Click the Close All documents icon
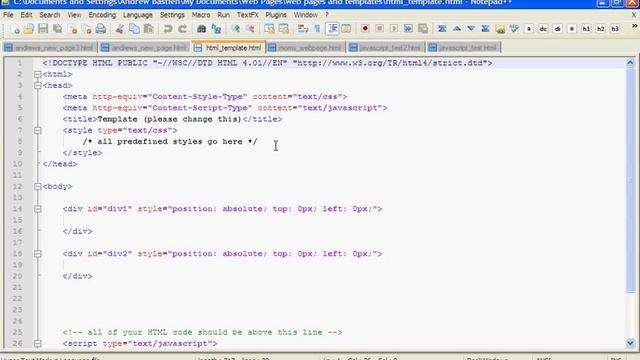The height and width of the screenshot is (360, 640). [x=87, y=29]
